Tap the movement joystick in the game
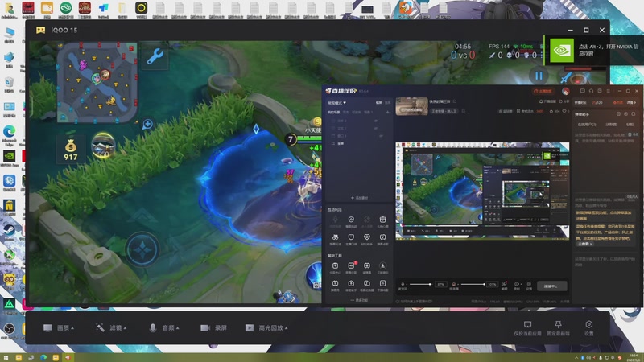This screenshot has height=362, width=644. point(142,249)
